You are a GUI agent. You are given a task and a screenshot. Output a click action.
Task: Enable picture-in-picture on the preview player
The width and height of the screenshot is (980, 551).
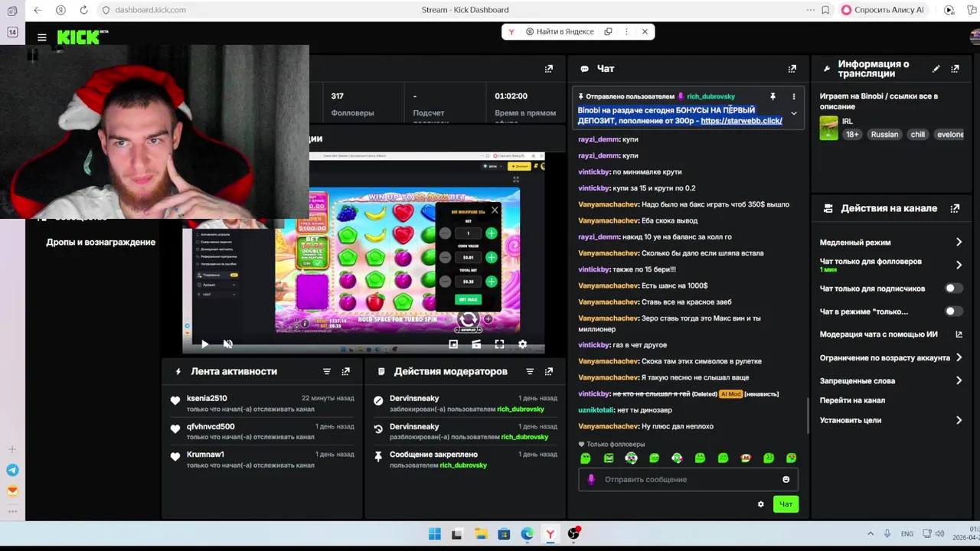(x=453, y=344)
